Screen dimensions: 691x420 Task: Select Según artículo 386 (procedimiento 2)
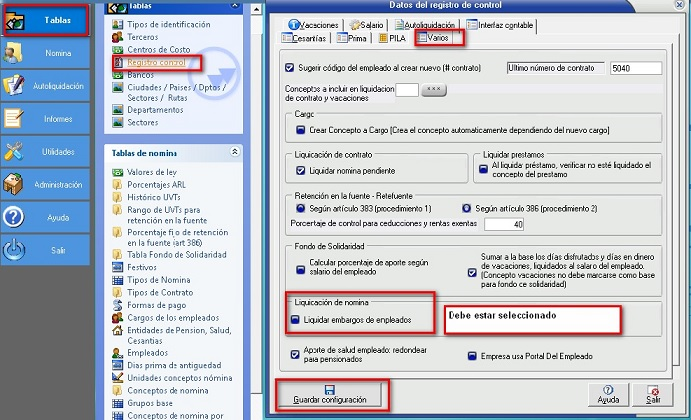pyautogui.click(x=464, y=209)
